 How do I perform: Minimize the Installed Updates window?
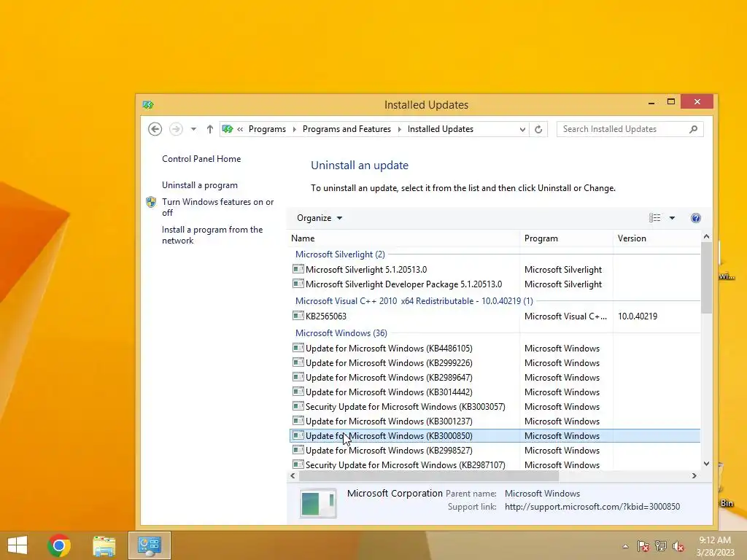[x=651, y=102]
